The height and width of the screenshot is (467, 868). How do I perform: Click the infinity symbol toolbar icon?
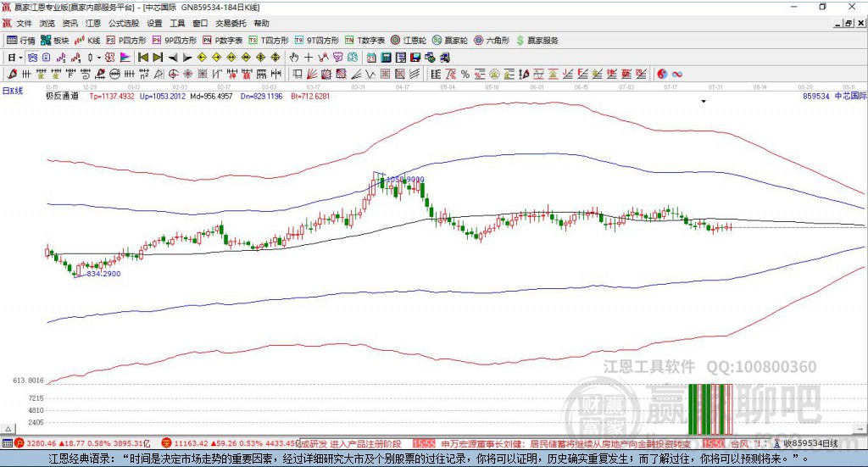[677, 74]
